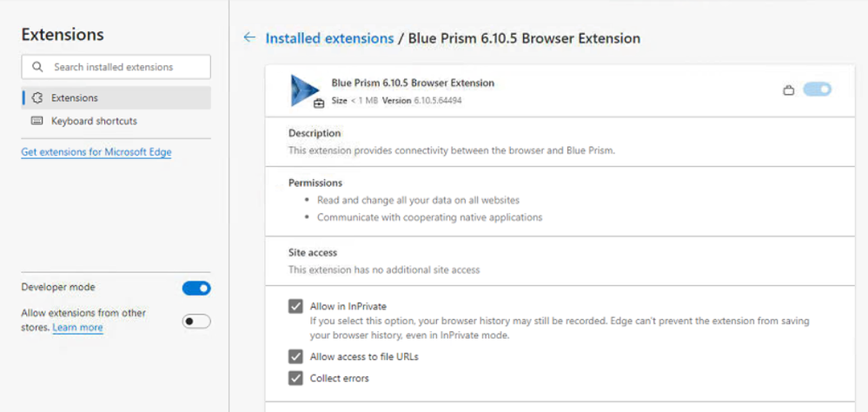This screenshot has width=868, height=412.
Task: Click the magnifier icon in the search box
Action: [x=37, y=67]
